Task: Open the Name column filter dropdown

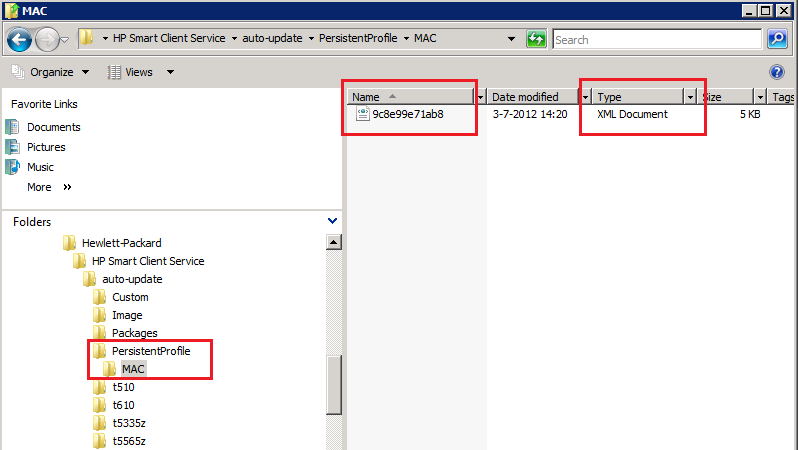Action: [x=481, y=97]
